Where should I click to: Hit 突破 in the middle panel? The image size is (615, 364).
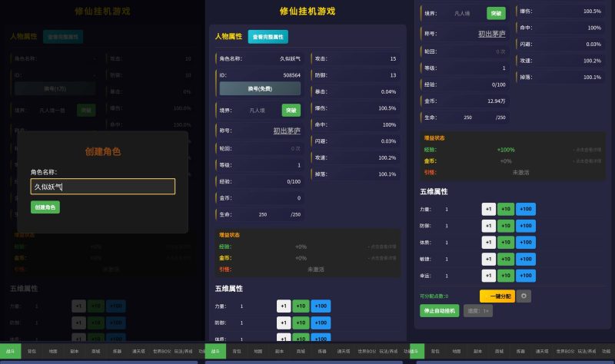pos(291,111)
